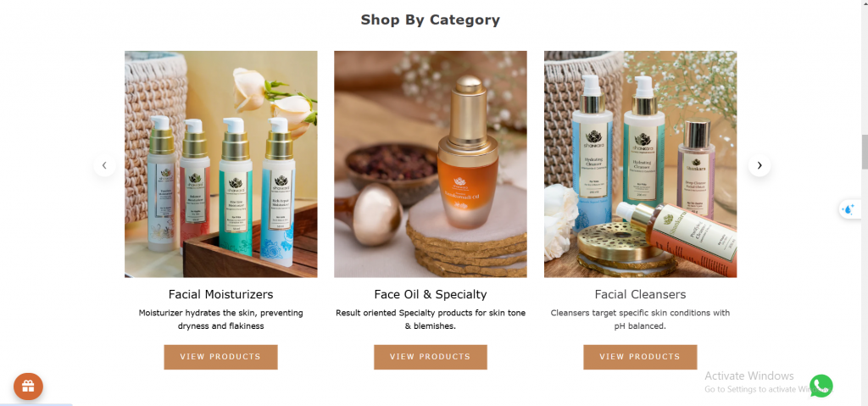View products for Facial Cleansers
This screenshot has width=868, height=406.
click(640, 357)
